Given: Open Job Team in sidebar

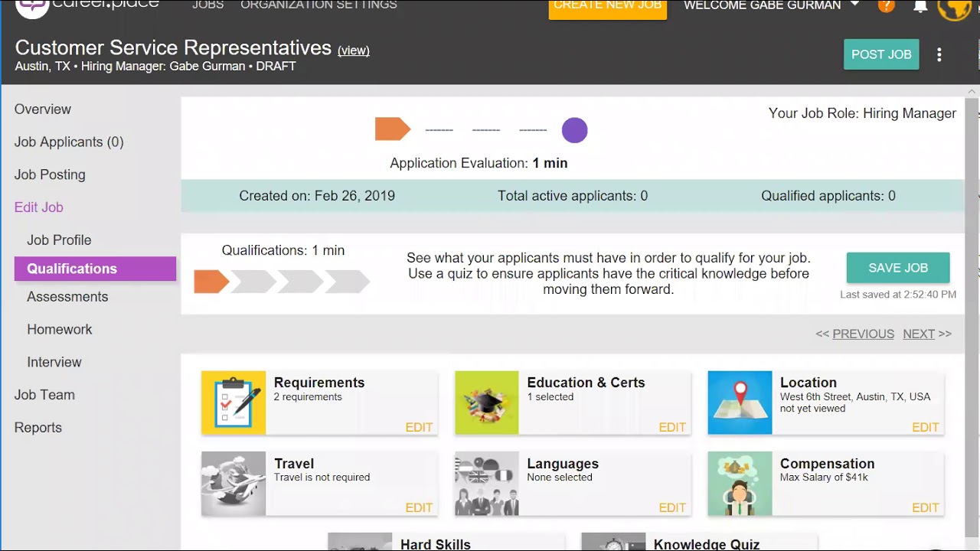Looking at the screenshot, I should coord(44,395).
